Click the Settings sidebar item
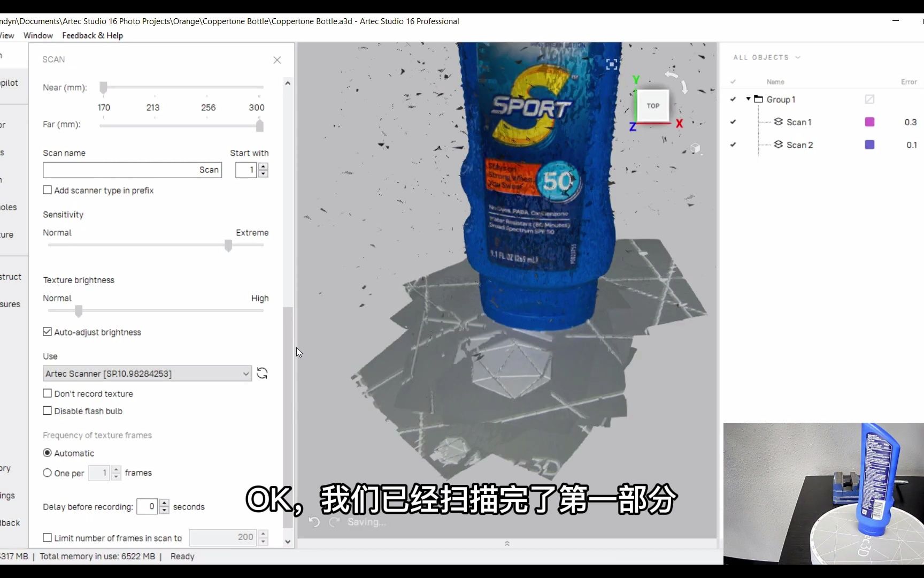The width and height of the screenshot is (924, 578). pyautogui.click(x=7, y=496)
